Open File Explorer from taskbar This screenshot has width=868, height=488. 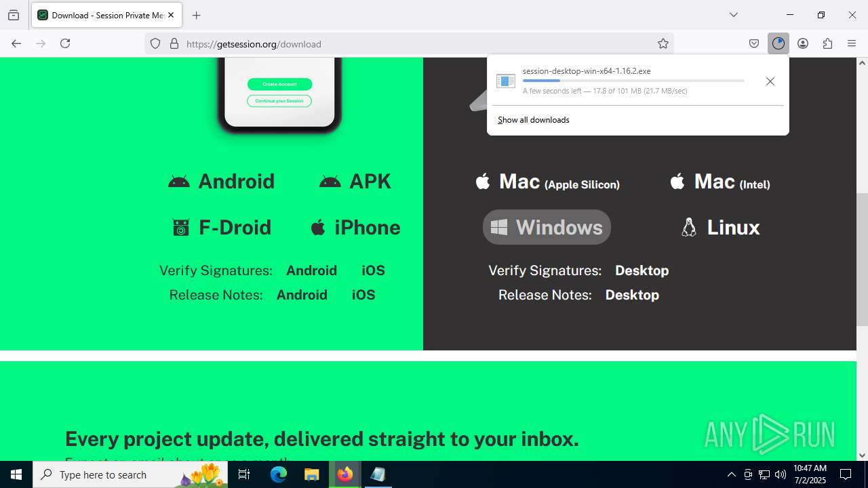tap(311, 474)
